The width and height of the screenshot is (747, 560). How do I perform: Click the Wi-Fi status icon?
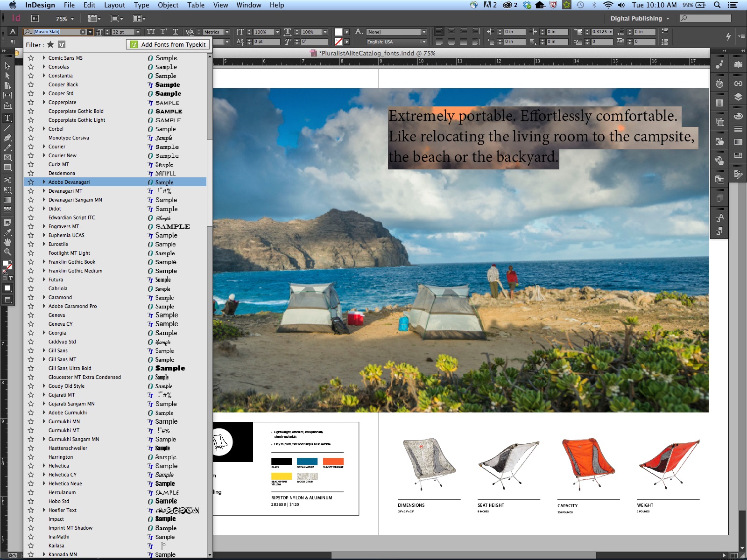click(608, 5)
